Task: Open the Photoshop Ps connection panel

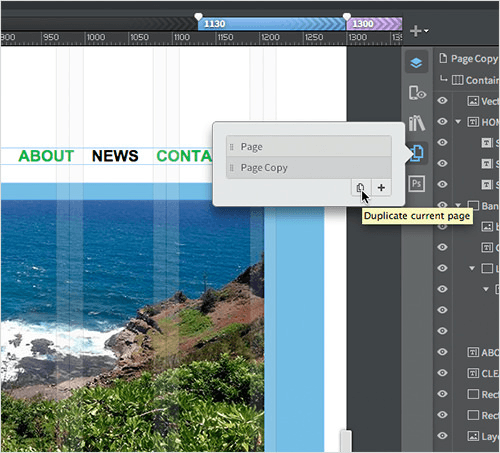Action: [417, 183]
